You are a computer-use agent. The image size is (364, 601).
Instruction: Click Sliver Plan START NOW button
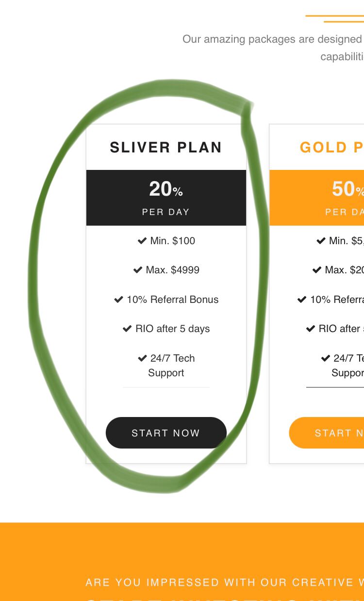[x=166, y=433]
